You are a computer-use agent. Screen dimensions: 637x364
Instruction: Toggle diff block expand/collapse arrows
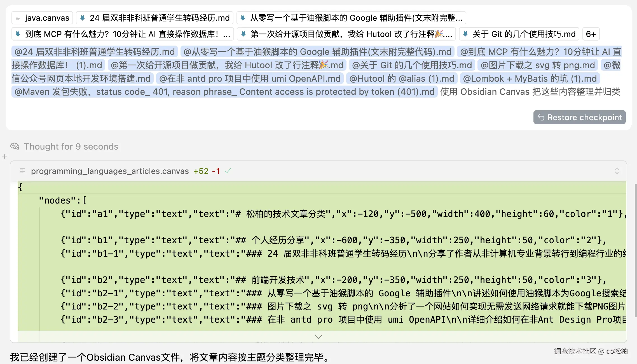pos(617,171)
